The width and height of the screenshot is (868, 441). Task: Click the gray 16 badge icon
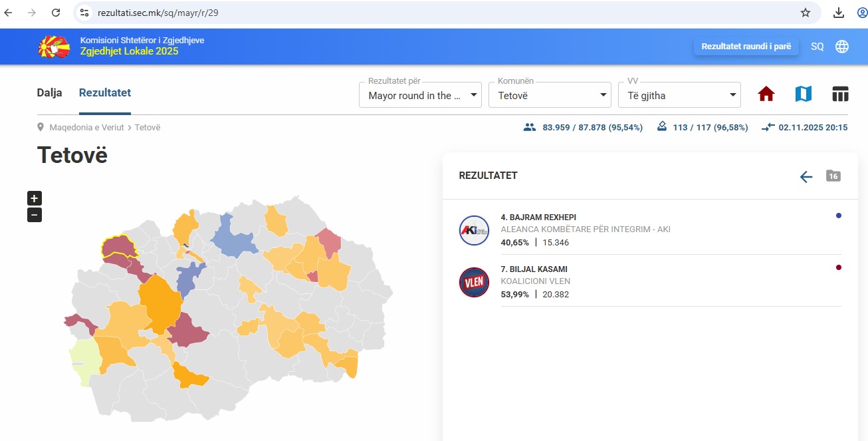click(833, 176)
